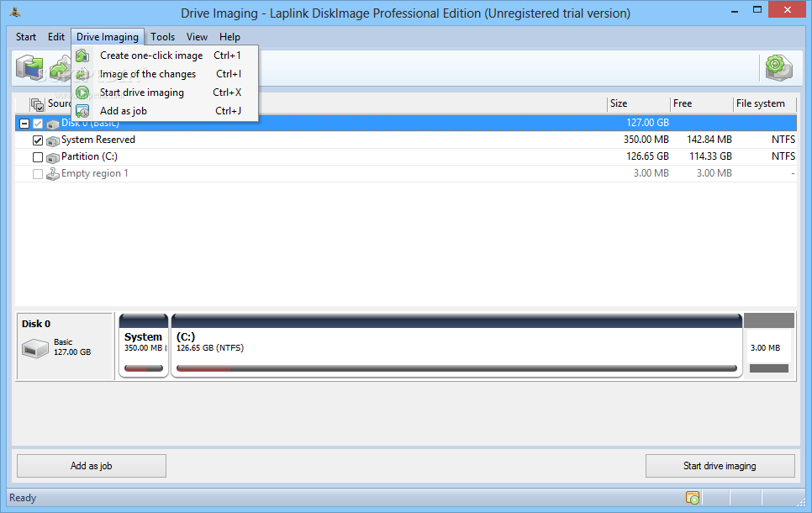Check the Partition (C:) checkbox
The width and height of the screenshot is (812, 513).
coord(38,157)
